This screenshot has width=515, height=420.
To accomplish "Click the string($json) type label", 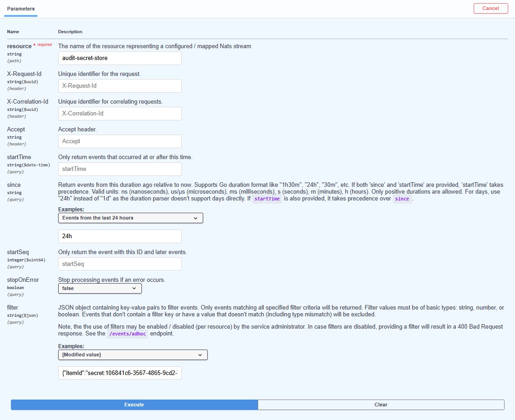I will pos(23,315).
